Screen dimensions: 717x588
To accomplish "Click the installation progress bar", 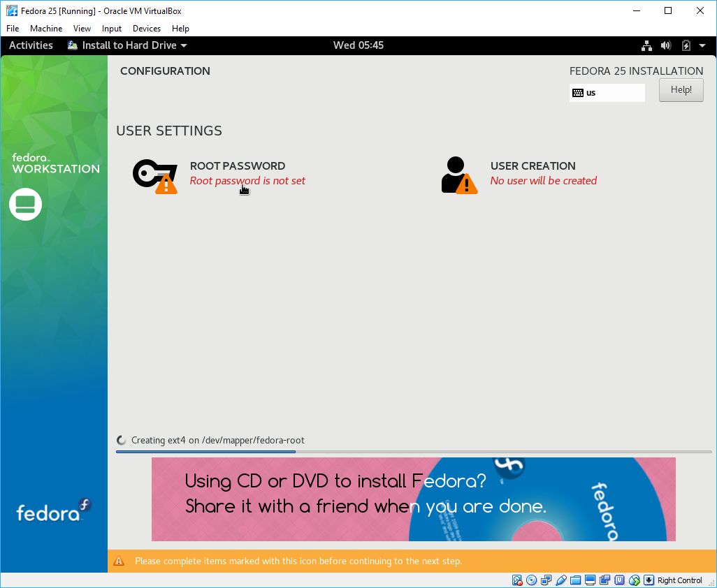I will 414,452.
